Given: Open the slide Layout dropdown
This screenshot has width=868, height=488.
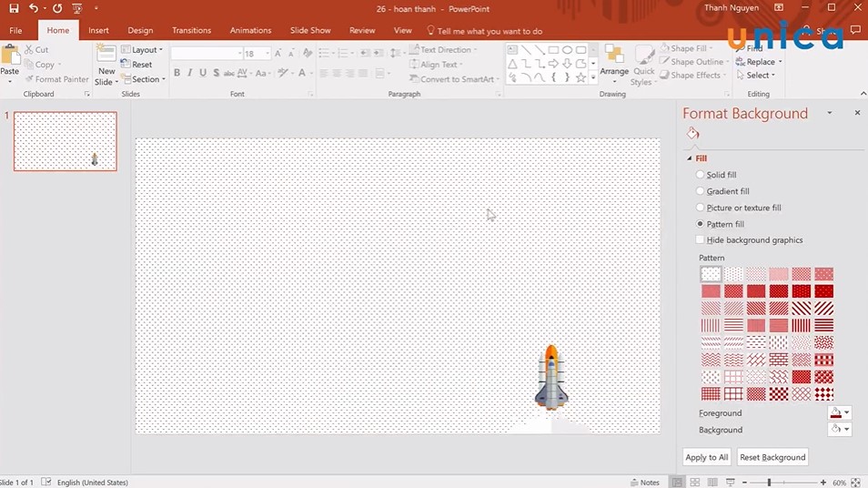Looking at the screenshot, I should coord(143,50).
